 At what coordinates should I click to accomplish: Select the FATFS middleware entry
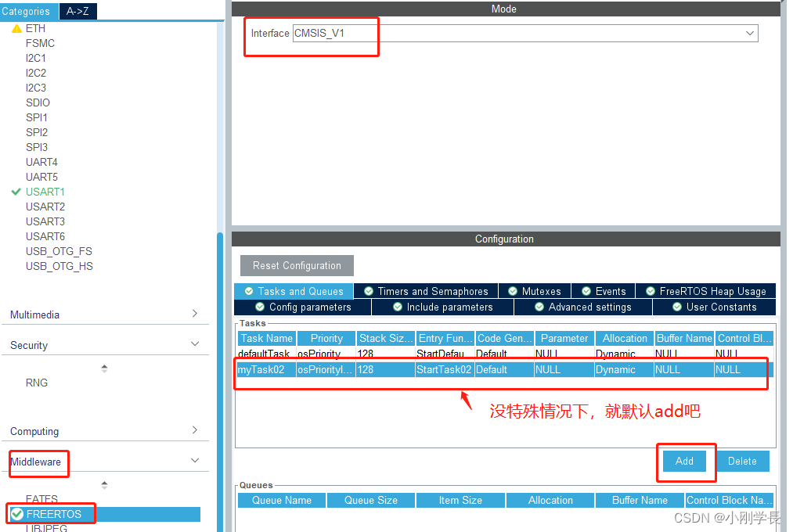[x=41, y=499]
